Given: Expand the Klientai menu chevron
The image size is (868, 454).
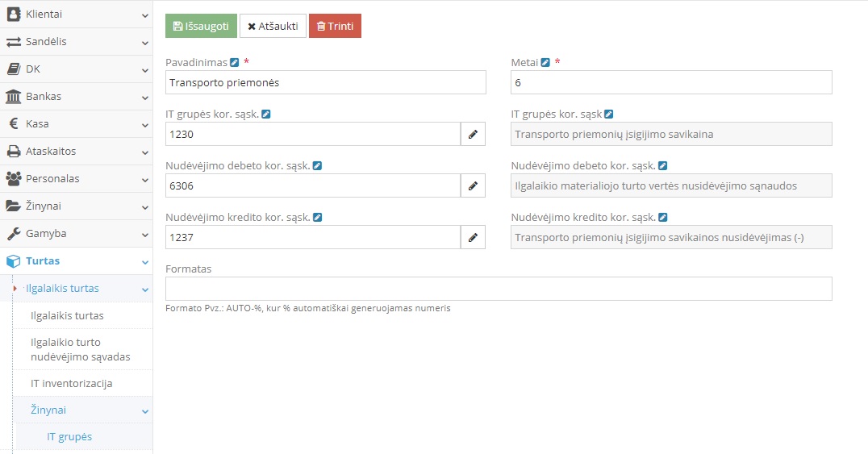Looking at the screenshot, I should 144,15.
